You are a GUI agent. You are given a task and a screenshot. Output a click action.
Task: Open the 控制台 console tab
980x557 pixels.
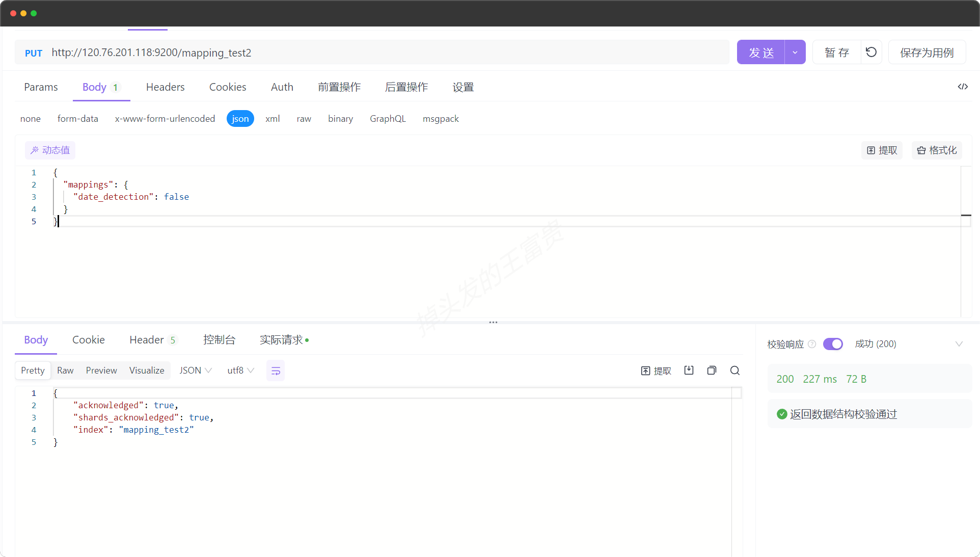pyautogui.click(x=219, y=340)
